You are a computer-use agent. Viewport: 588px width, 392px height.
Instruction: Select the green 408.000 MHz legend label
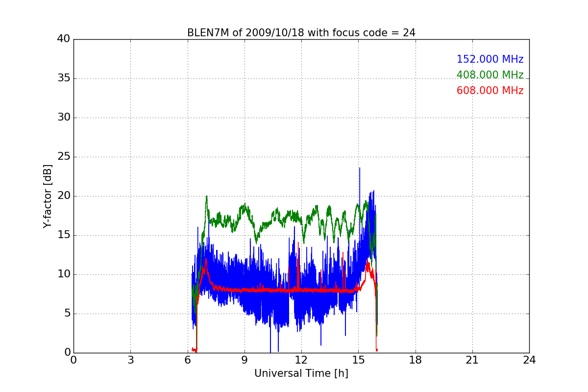pos(490,75)
